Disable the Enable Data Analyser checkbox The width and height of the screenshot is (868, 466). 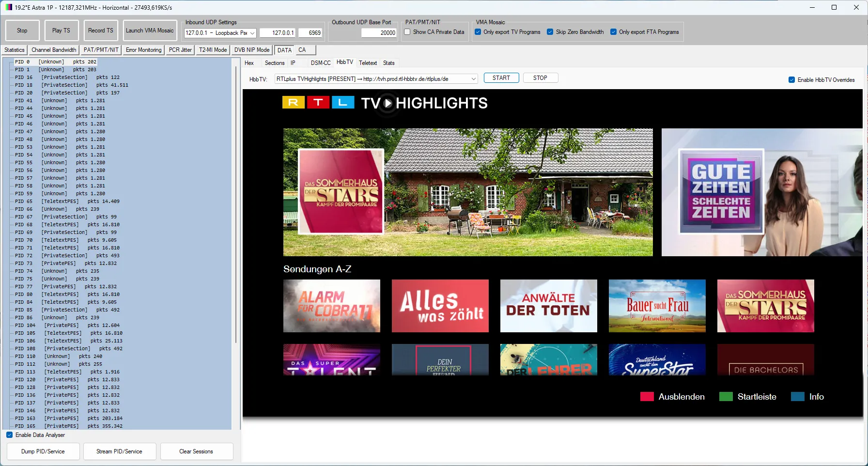10,435
